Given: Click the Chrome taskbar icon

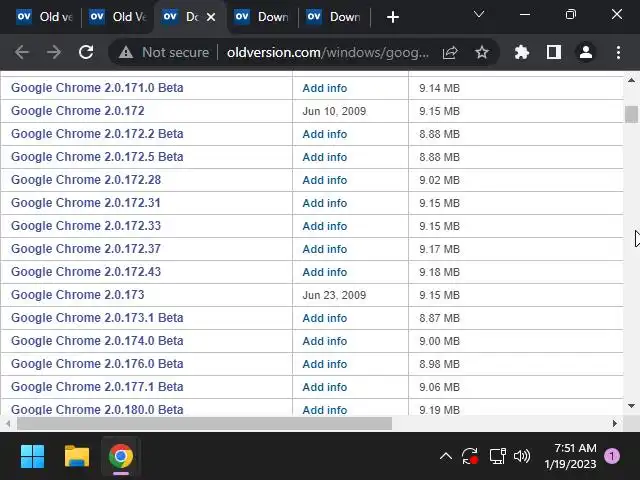Looking at the screenshot, I should [x=121, y=456].
